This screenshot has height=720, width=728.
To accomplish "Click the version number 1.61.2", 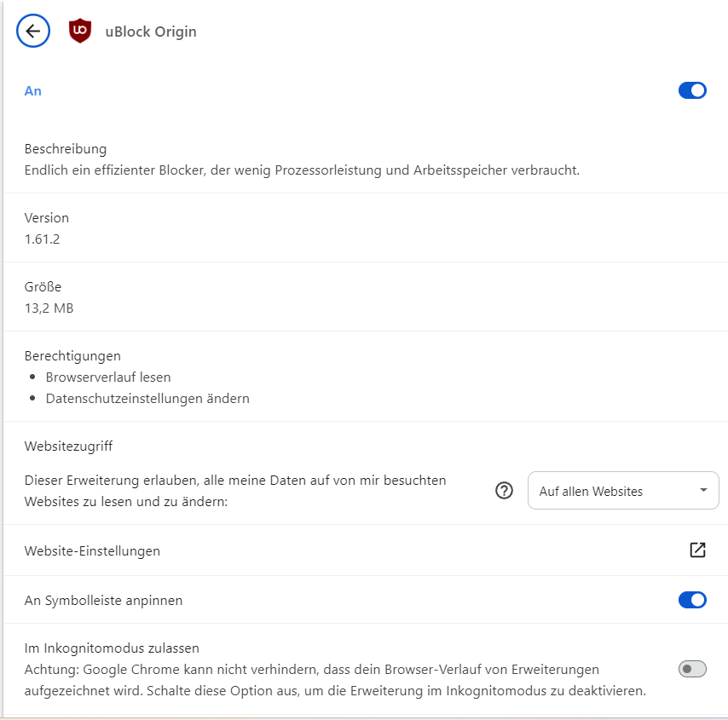I will point(43,239).
